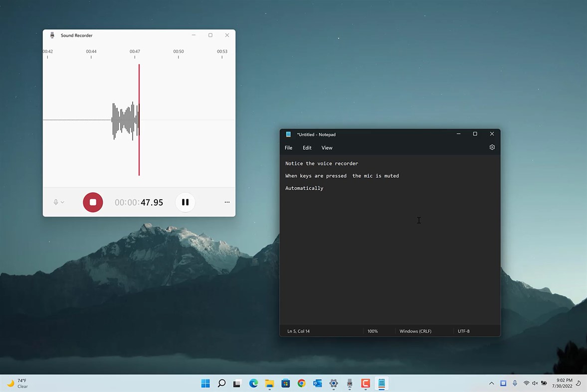Screen dimensions: 587x392
Task: Expand hidden icons in the system tray
Action: click(x=491, y=384)
